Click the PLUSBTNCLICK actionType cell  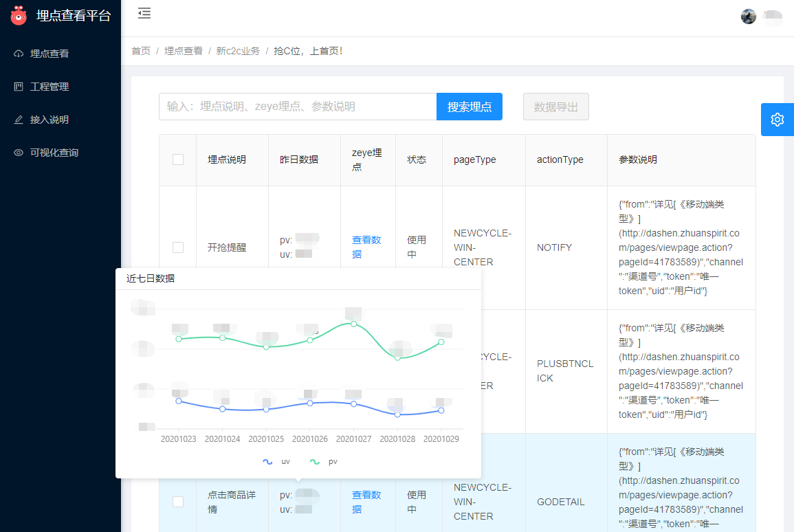(565, 371)
